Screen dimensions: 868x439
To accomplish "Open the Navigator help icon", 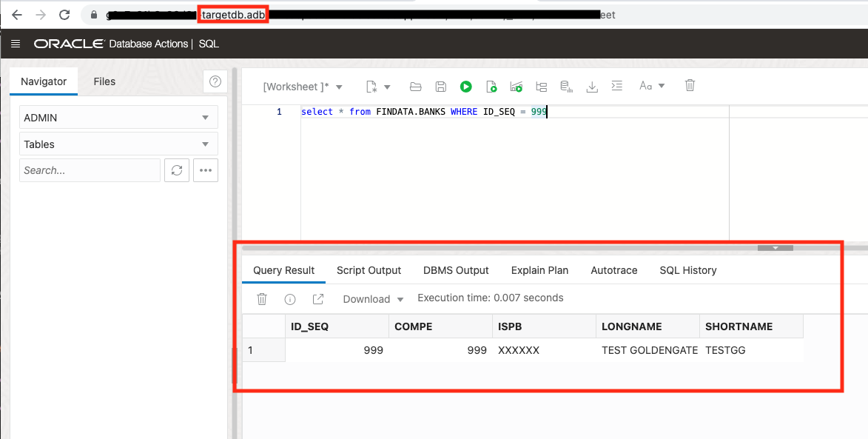I will [x=215, y=81].
